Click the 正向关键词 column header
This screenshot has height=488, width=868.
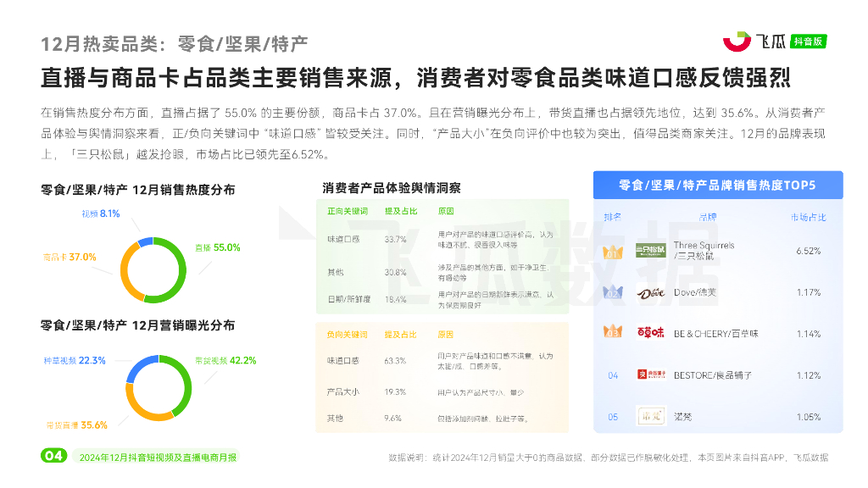point(348,211)
